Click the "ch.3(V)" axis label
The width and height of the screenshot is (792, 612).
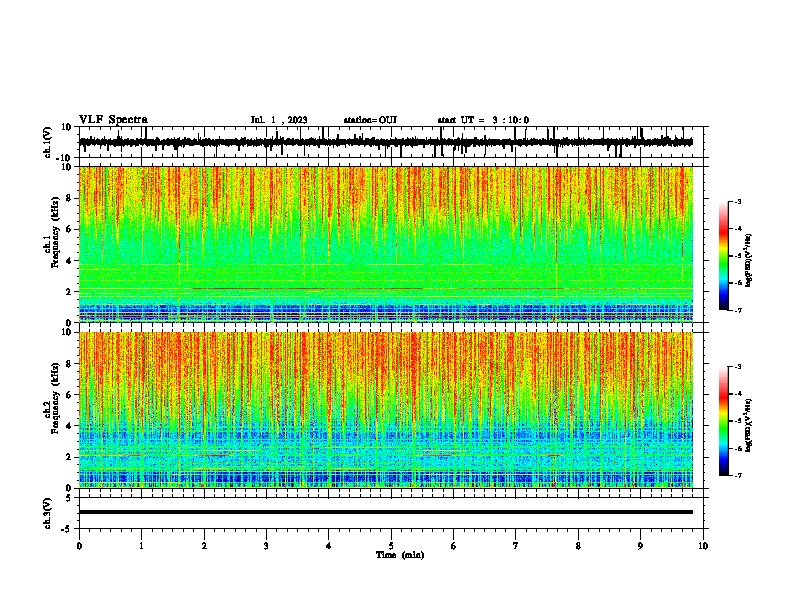click(48, 513)
